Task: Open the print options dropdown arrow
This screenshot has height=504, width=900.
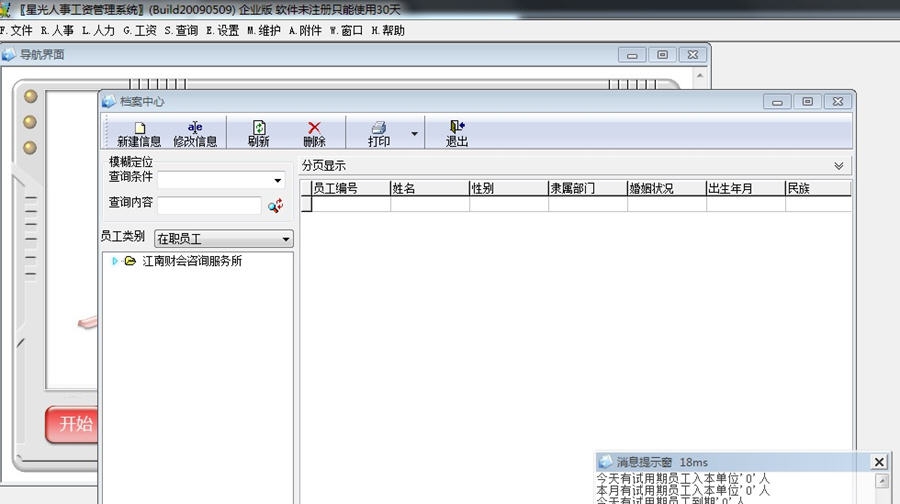Action: click(414, 134)
